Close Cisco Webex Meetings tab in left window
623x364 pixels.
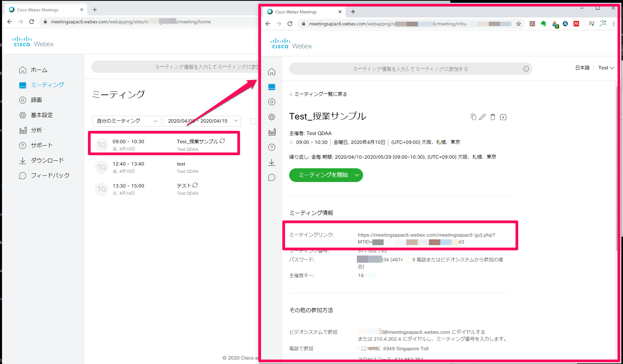(82, 10)
